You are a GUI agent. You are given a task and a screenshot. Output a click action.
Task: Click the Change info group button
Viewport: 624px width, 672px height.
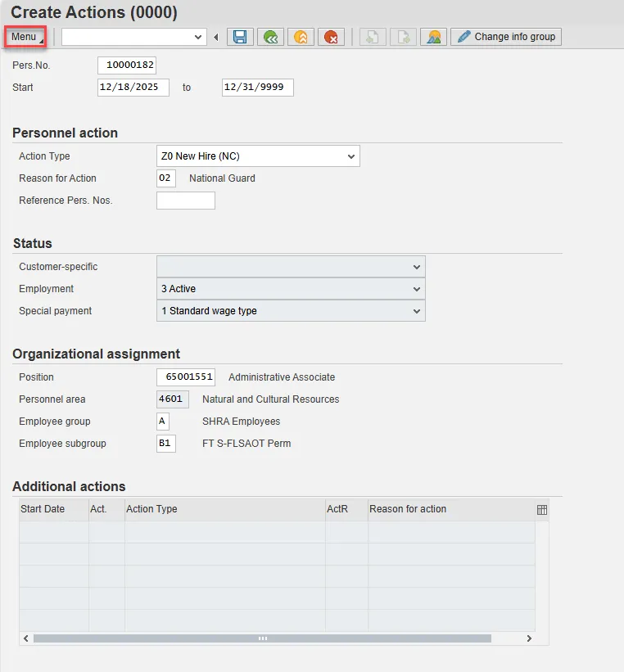pos(506,37)
